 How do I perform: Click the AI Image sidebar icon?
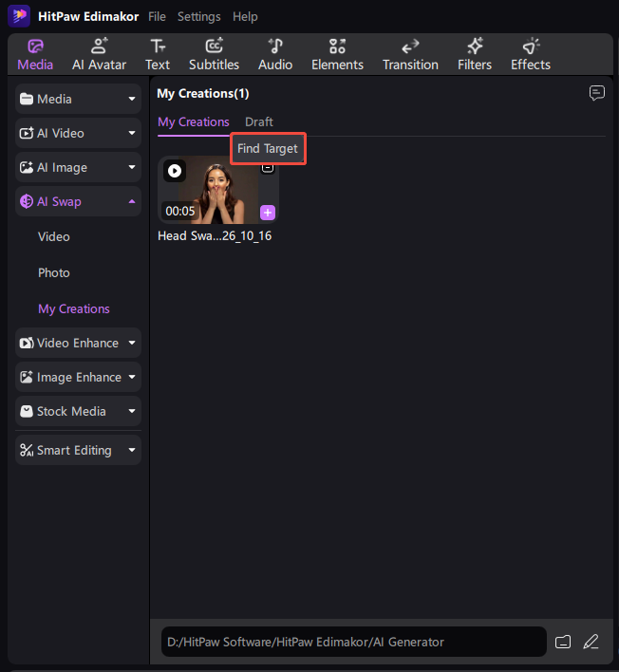point(27,167)
